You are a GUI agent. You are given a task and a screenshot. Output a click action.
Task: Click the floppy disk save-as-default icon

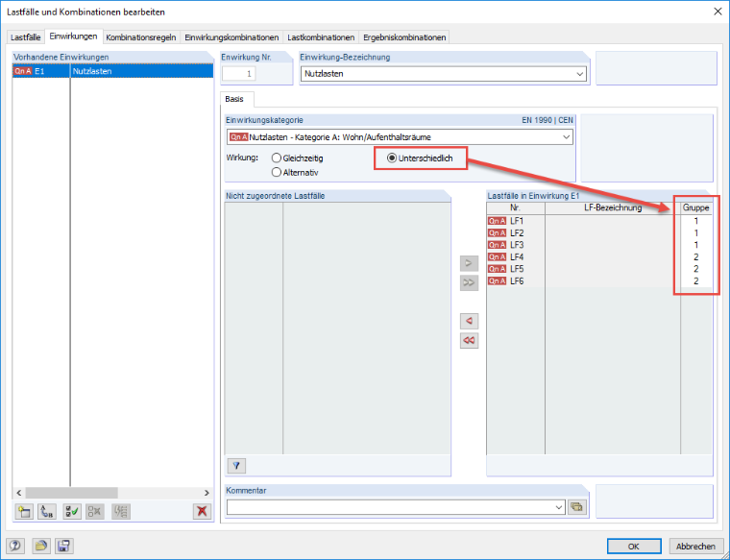(x=64, y=546)
